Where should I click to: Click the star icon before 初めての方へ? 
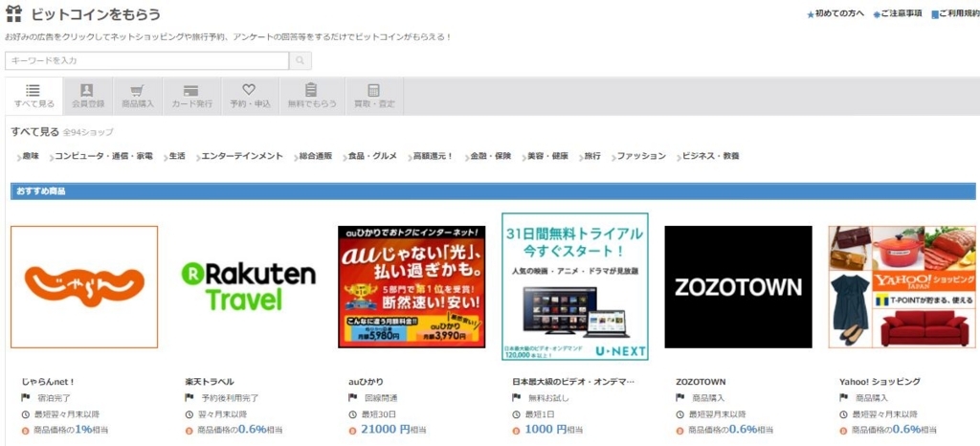pyautogui.click(x=811, y=14)
